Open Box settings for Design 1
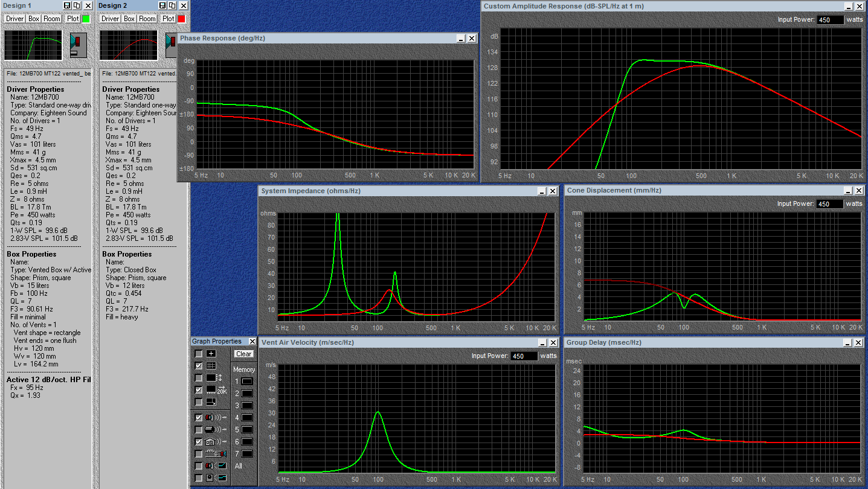 pyautogui.click(x=34, y=19)
